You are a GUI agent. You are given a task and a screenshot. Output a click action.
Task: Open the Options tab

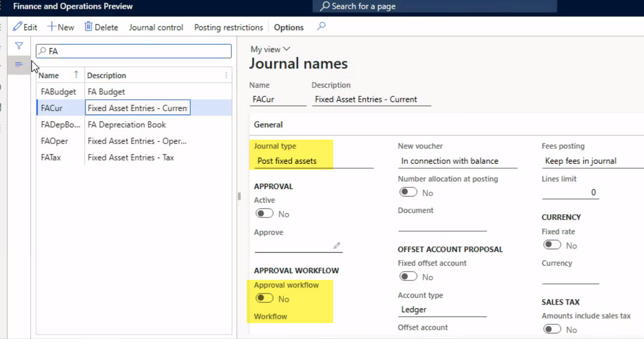(288, 27)
